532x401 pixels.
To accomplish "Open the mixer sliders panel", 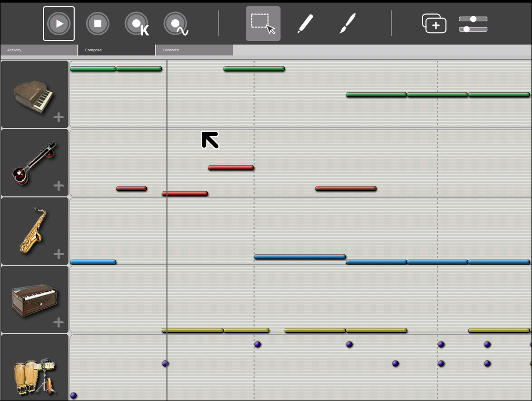I will click(473, 24).
